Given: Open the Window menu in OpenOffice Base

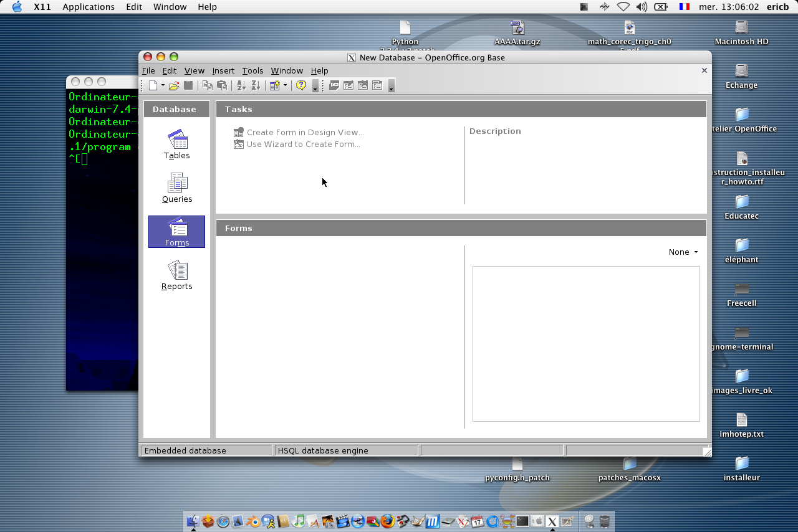Looking at the screenshot, I should 287,70.
